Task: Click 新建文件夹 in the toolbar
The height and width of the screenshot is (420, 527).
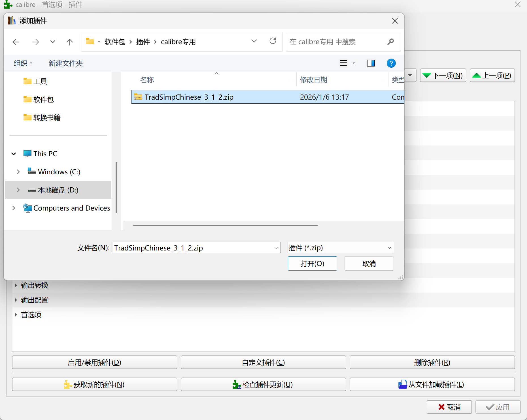Action: tap(65, 63)
